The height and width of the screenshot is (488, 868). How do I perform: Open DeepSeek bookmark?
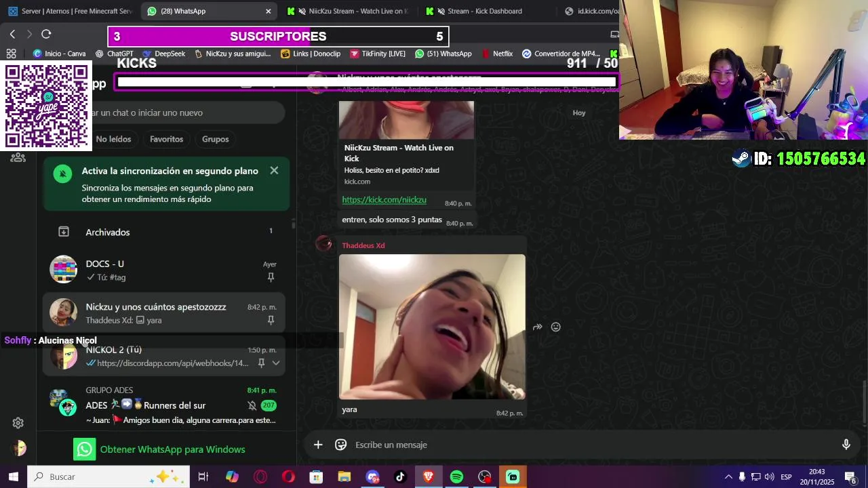pyautogui.click(x=163, y=54)
